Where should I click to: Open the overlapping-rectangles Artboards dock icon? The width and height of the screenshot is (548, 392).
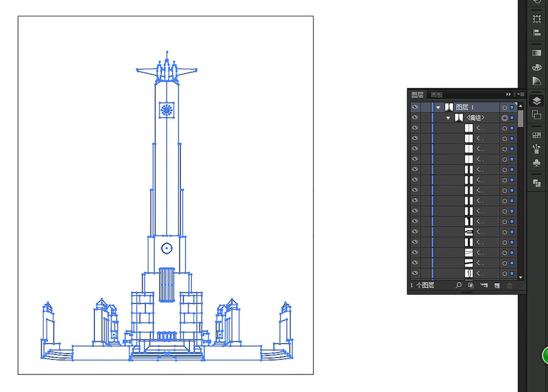coord(537,114)
